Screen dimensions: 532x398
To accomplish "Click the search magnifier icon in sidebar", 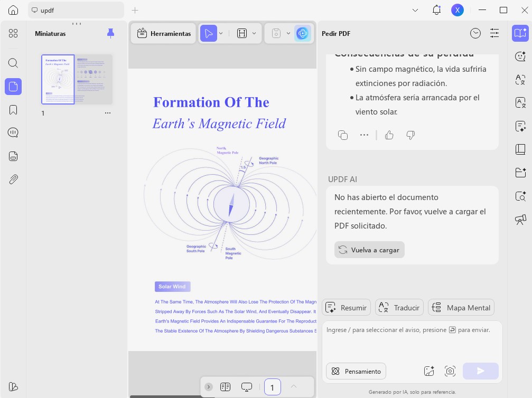I will coord(13,63).
